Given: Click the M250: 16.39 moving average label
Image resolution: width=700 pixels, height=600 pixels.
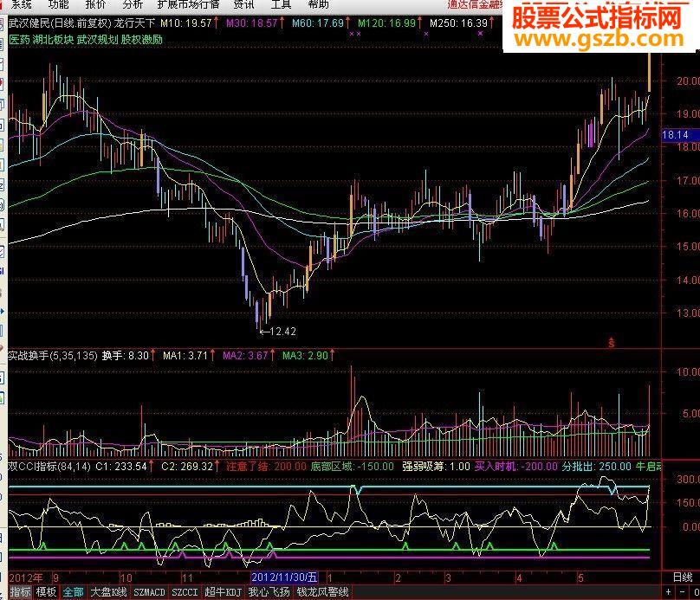Looking at the screenshot, I should click(462, 23).
